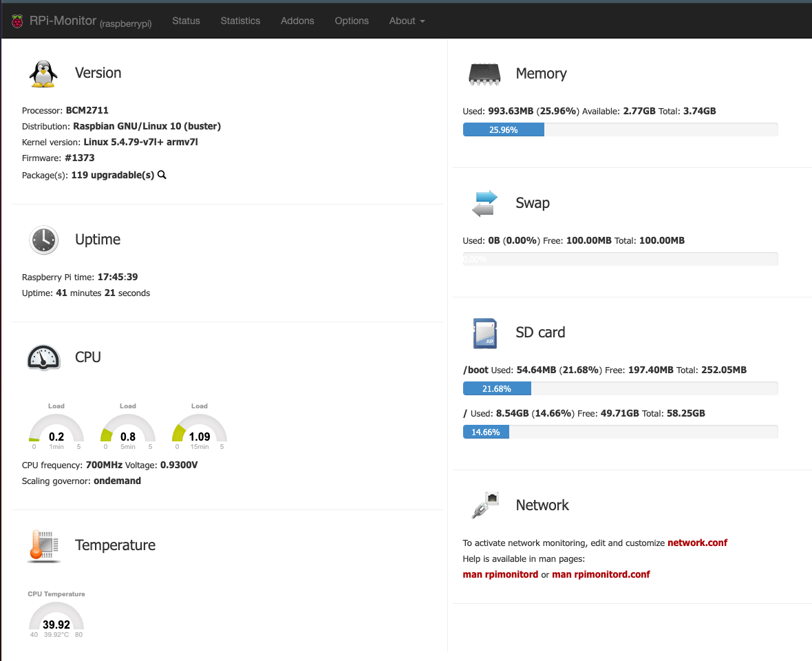Click the 119 upgradable(s) text

113,175
